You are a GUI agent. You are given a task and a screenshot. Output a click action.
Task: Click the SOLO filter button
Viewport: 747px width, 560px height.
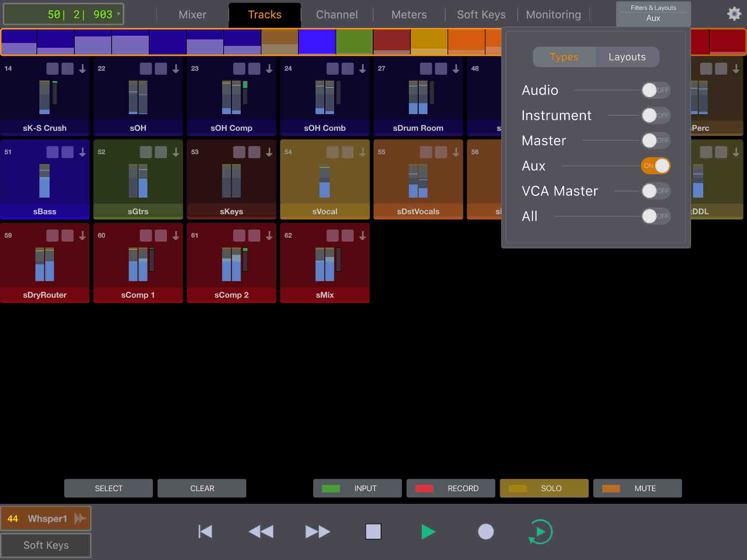544,488
